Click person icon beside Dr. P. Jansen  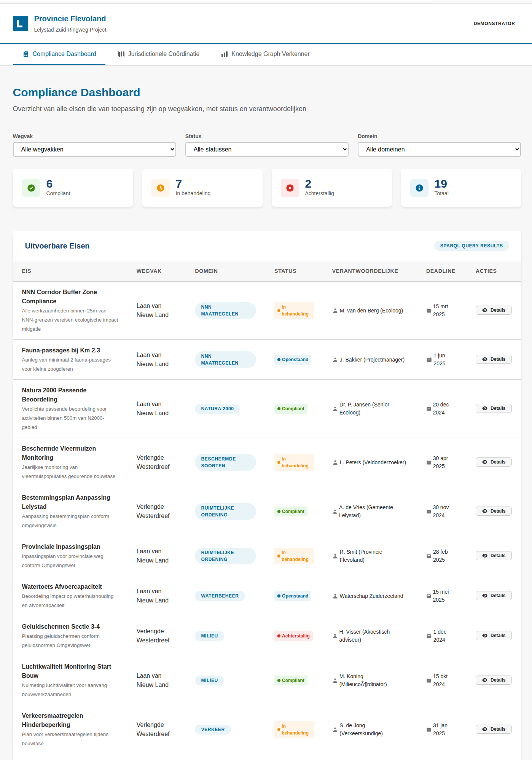pos(335,409)
